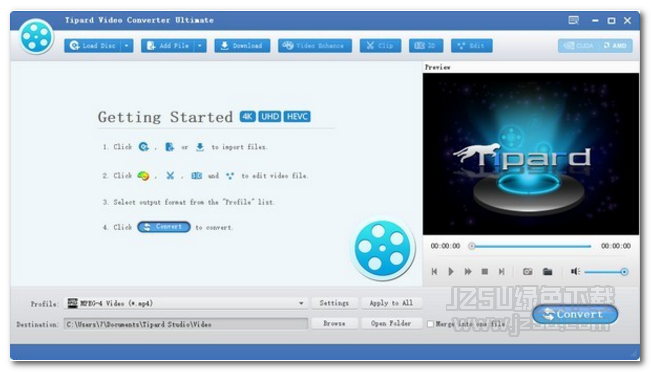651x372 pixels.
Task: Adjust the volume slider
Action: tap(606, 272)
